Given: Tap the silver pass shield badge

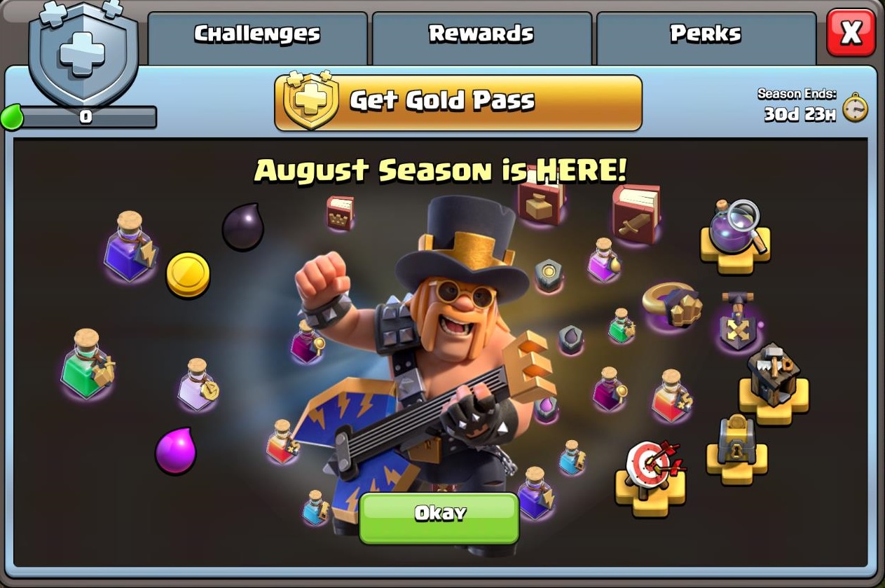Looking at the screenshot, I should click(x=83, y=50).
